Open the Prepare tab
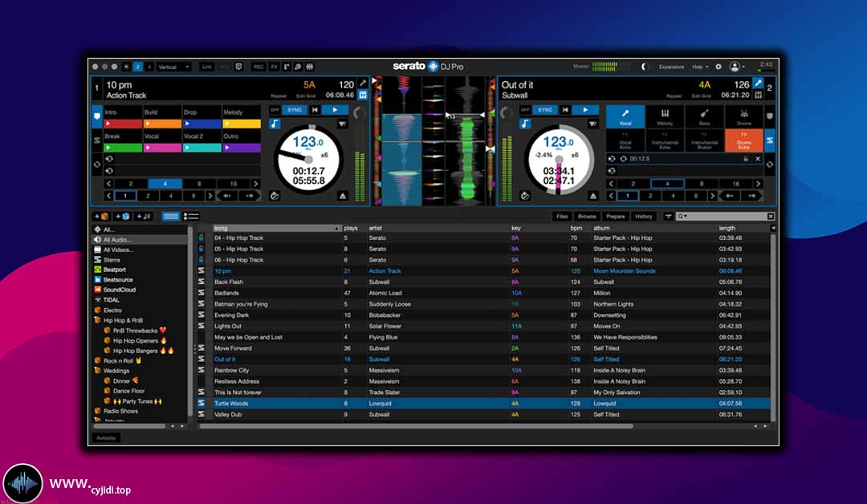This screenshot has width=867, height=504. 616,217
